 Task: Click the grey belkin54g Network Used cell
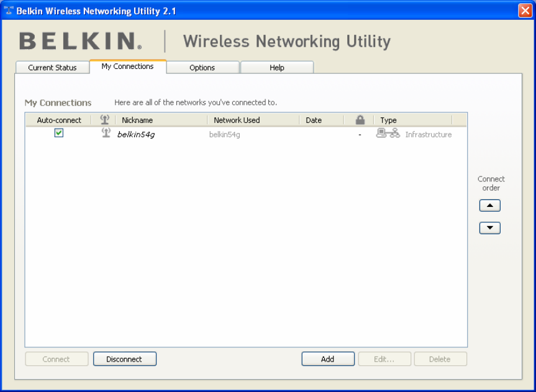(225, 134)
